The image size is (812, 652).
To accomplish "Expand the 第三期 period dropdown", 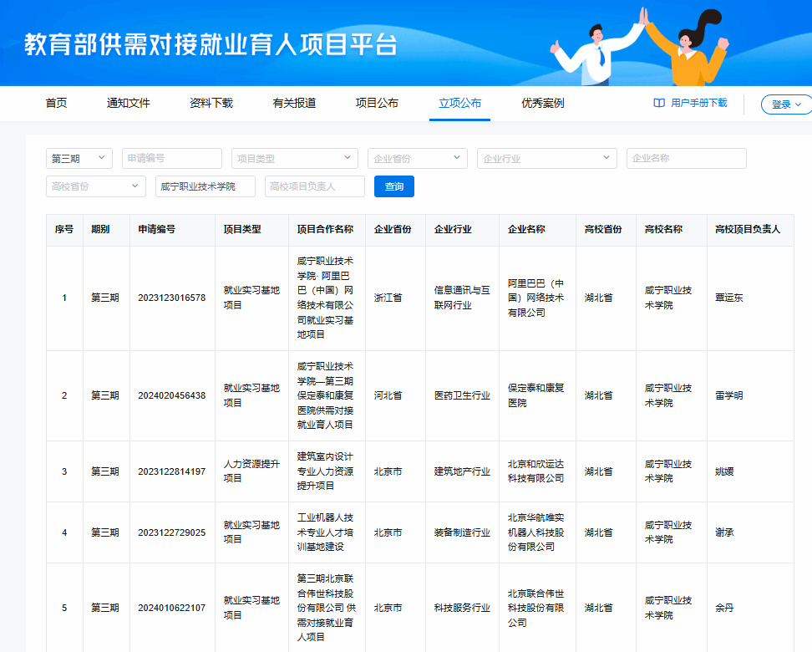I will [79, 159].
